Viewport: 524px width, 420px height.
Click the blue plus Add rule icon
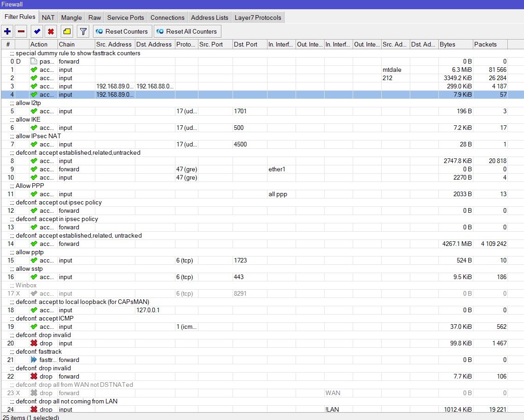(7, 31)
